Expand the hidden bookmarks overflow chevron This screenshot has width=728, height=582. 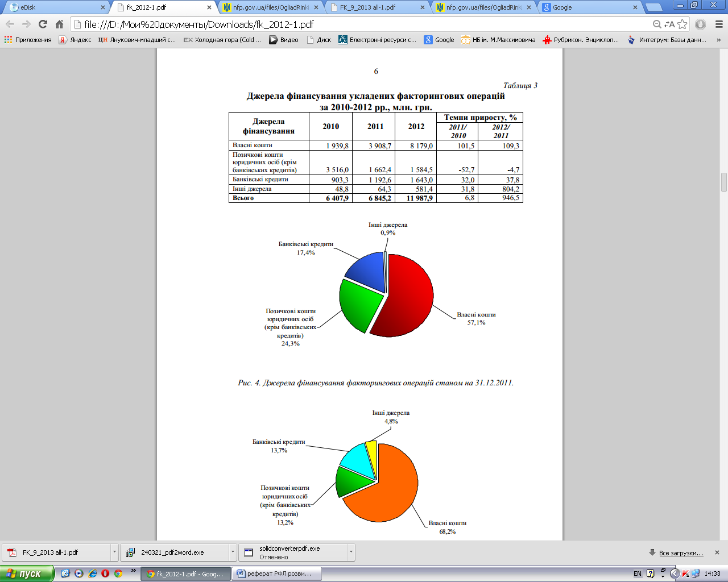(718, 40)
